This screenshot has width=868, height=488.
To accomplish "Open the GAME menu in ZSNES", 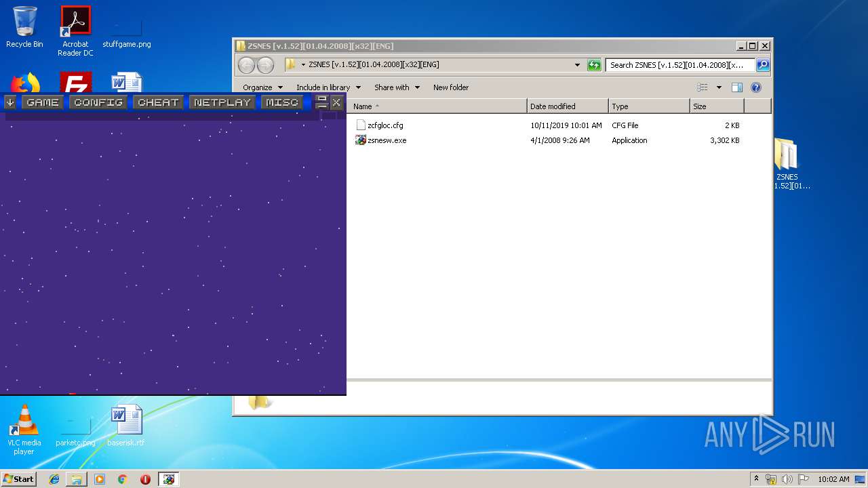I will click(43, 102).
